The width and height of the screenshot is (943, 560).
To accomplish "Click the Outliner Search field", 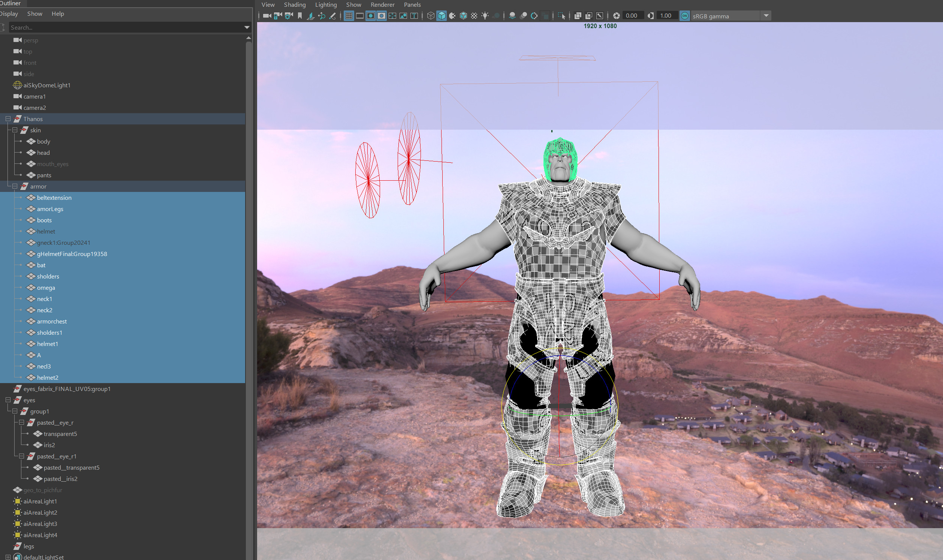I will 125,27.
